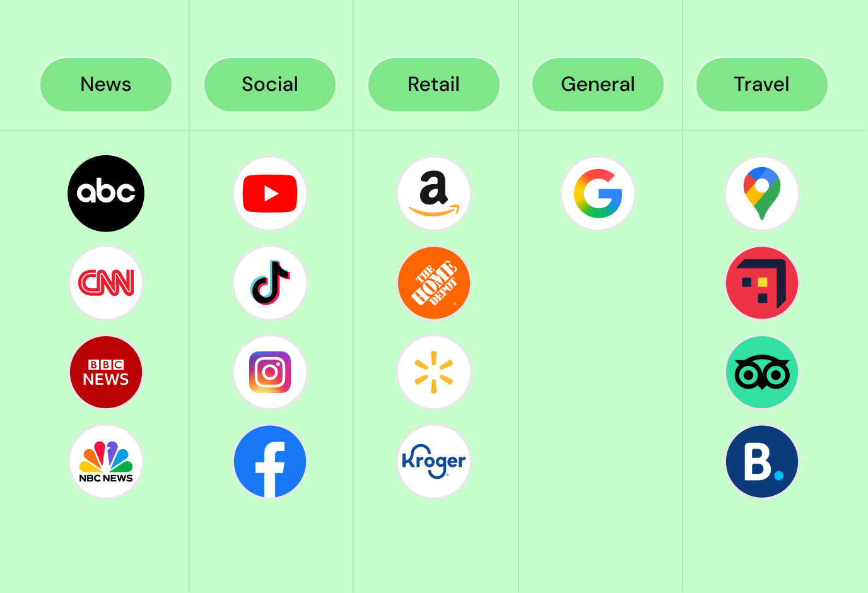Select the Tripadvisor owl icon
This screenshot has width=868, height=593.
tap(762, 372)
